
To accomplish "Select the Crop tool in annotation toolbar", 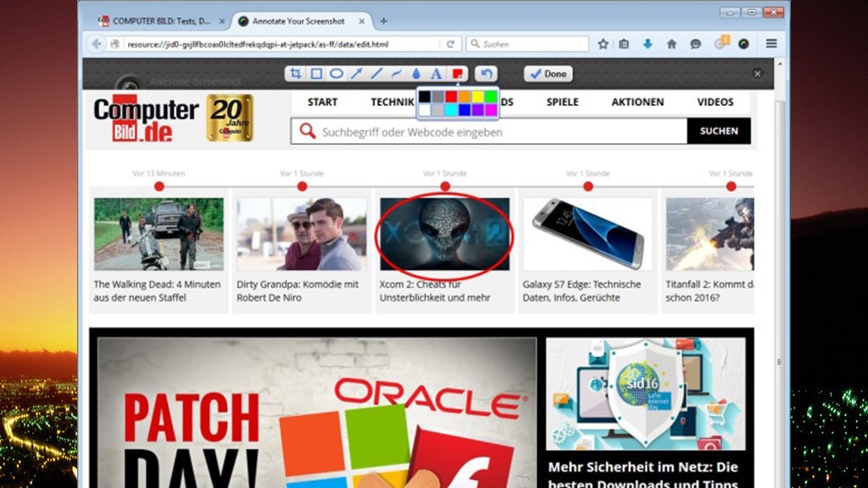I will (x=296, y=74).
